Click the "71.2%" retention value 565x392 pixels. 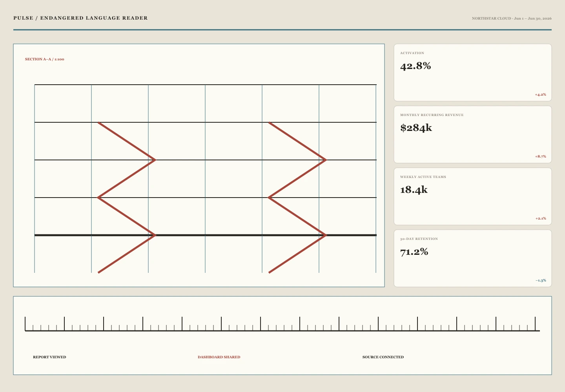click(414, 252)
